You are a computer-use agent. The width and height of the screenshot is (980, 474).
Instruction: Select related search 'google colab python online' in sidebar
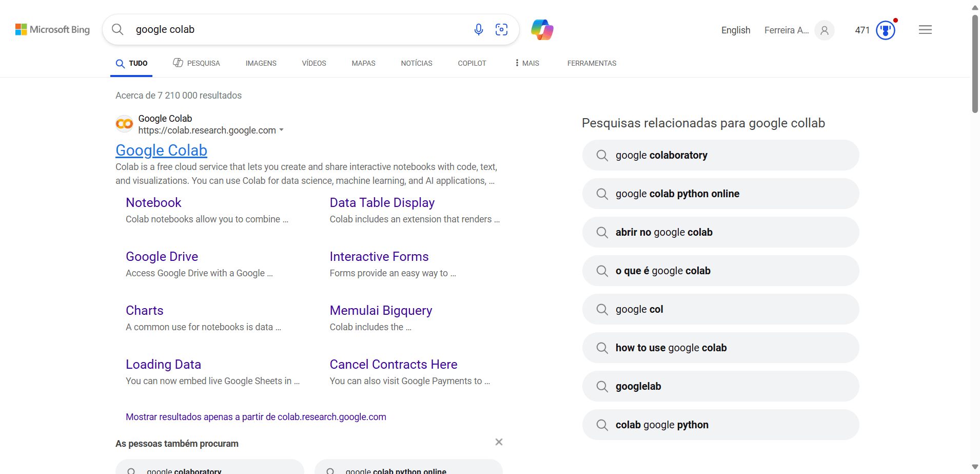720,194
